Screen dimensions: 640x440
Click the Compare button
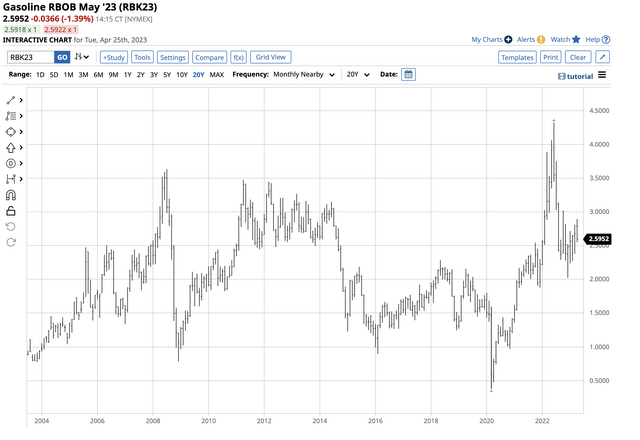tap(209, 57)
